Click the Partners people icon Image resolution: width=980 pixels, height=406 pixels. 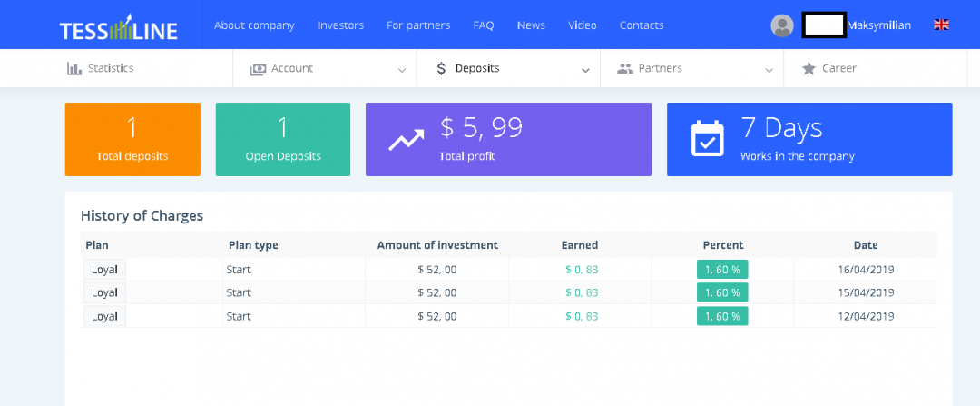pos(624,69)
